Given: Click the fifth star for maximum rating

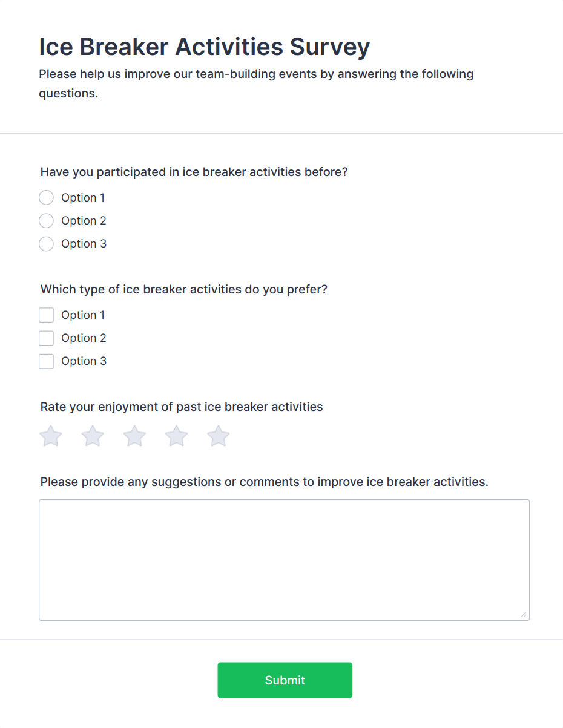Looking at the screenshot, I should point(218,436).
